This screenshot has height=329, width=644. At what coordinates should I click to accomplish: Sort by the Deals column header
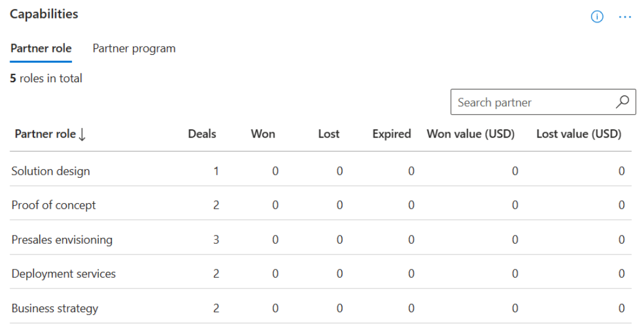202,134
